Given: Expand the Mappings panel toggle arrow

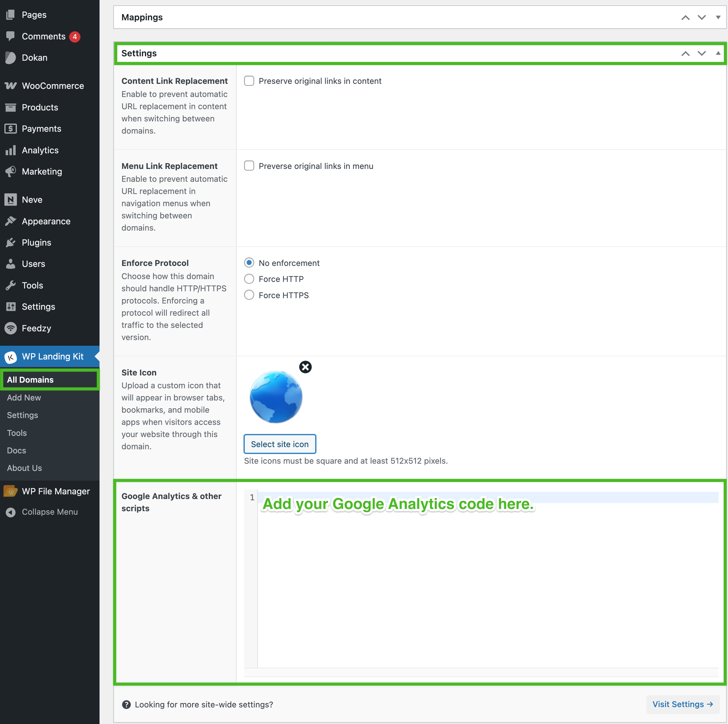Looking at the screenshot, I should pos(718,18).
